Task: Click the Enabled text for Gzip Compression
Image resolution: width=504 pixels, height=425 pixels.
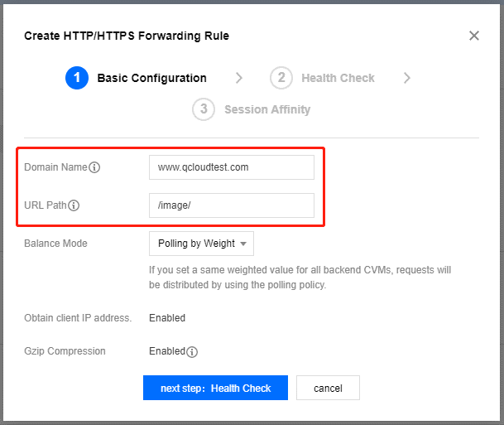Action: pos(167,351)
